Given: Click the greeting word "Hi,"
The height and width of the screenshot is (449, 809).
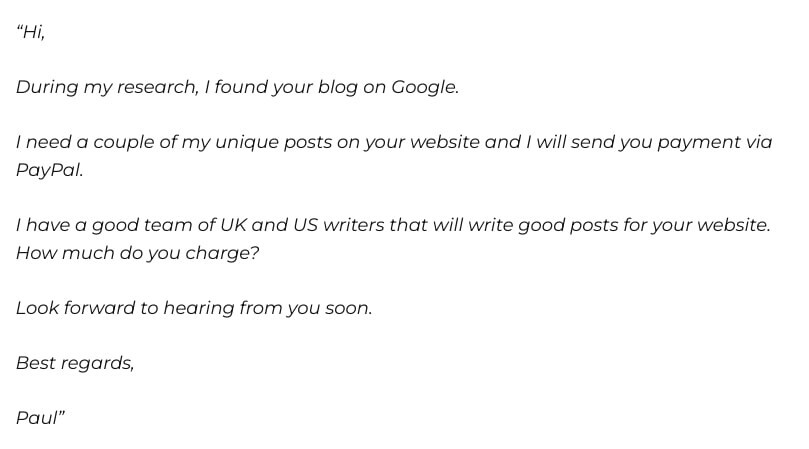Looking at the screenshot, I should 32,32.
